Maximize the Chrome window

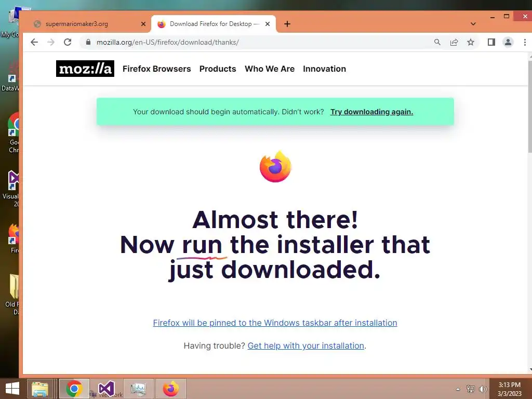506,16
